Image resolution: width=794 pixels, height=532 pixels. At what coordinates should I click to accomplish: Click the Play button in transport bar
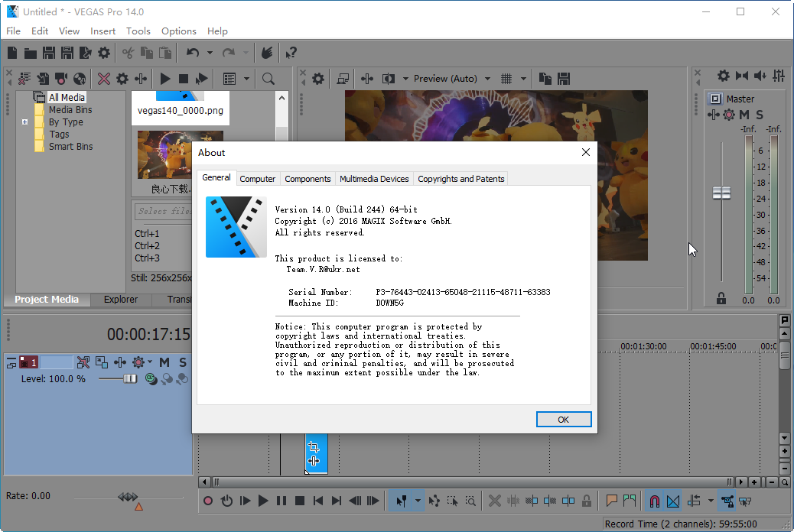pos(263,501)
